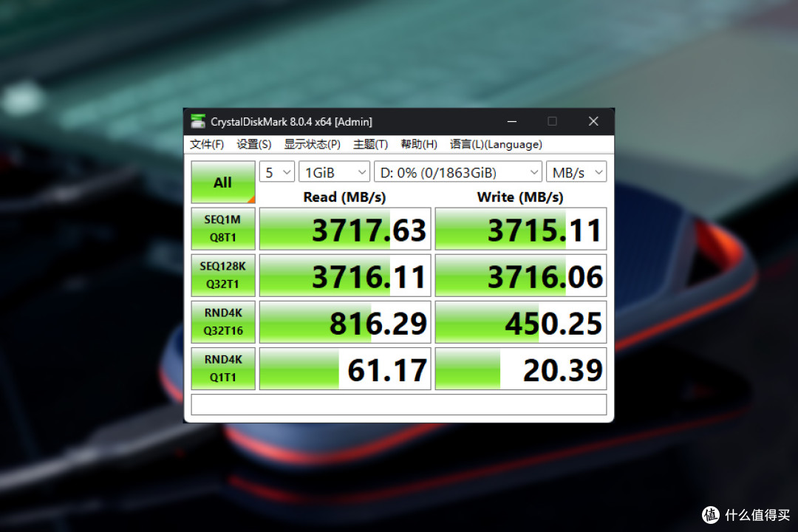Screen dimensions: 798x532
Task: Start the SEQ128K Q32T1 test
Action: click(x=223, y=276)
